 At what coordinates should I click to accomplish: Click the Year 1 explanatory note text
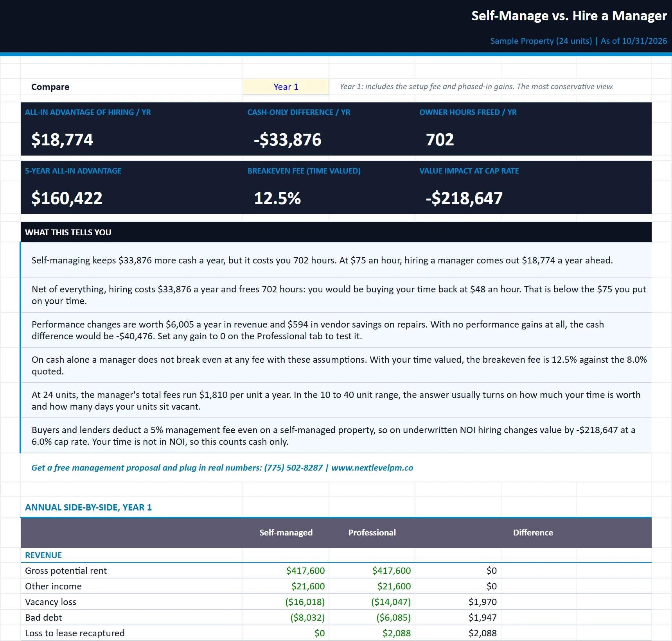477,86
